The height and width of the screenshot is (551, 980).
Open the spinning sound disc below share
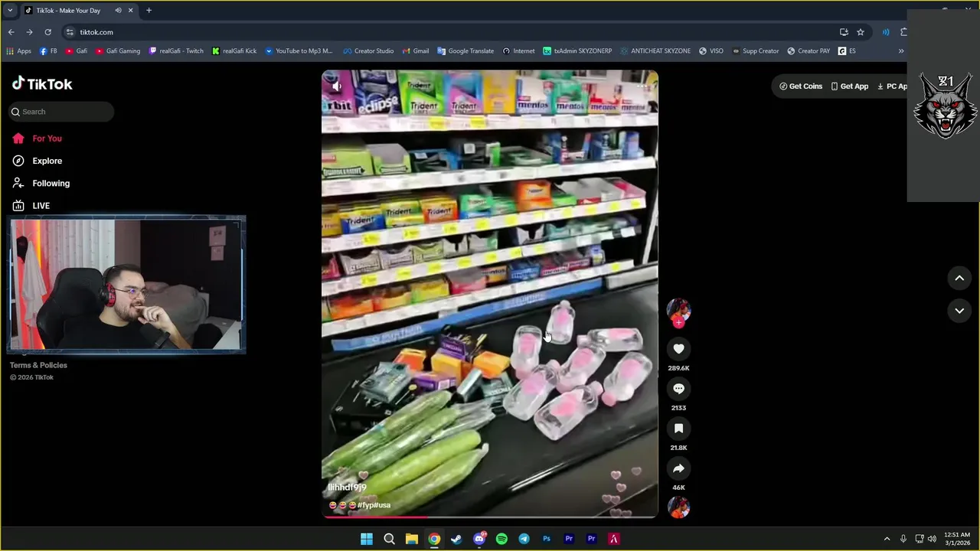coord(678,507)
